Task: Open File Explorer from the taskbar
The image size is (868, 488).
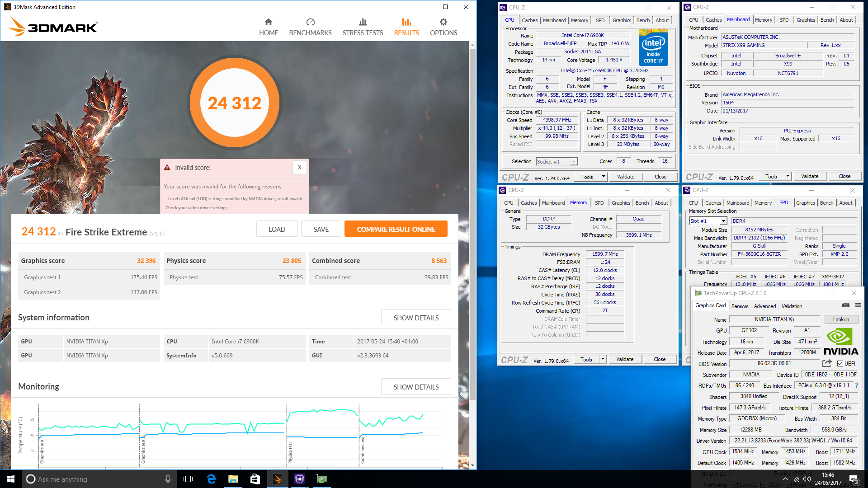Action: pyautogui.click(x=233, y=479)
